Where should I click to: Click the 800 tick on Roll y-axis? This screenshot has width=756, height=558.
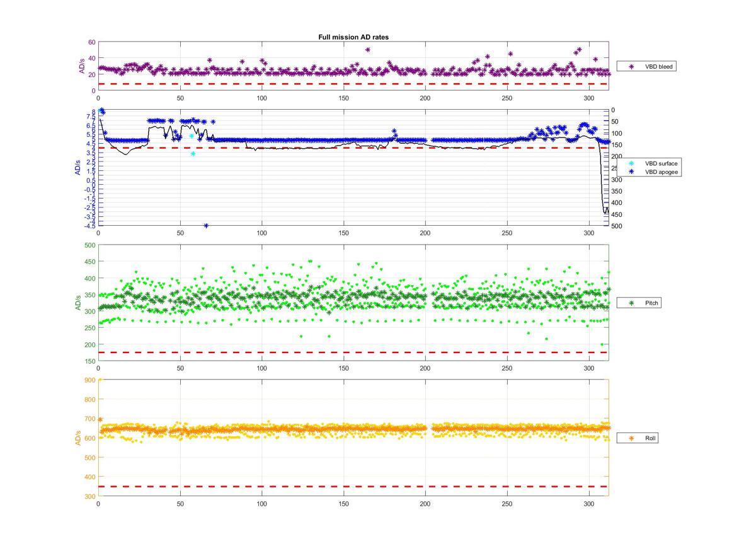pyautogui.click(x=89, y=399)
